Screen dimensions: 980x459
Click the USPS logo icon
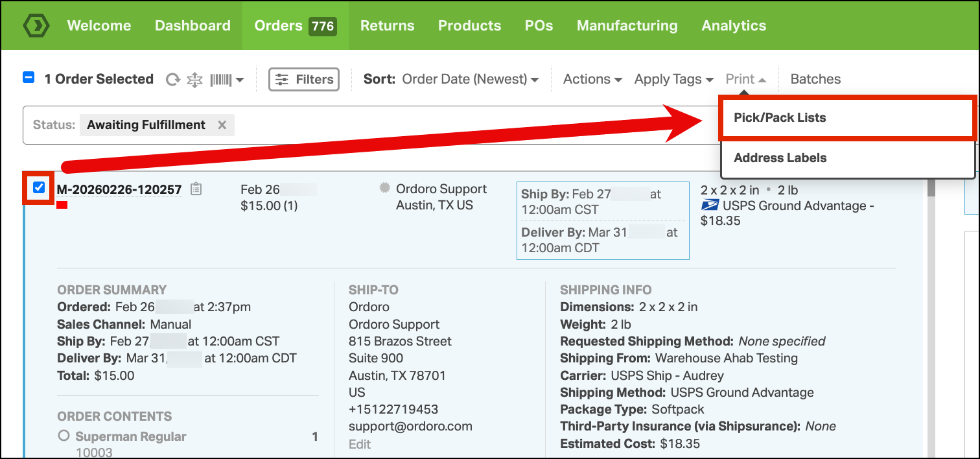pyautogui.click(x=710, y=206)
